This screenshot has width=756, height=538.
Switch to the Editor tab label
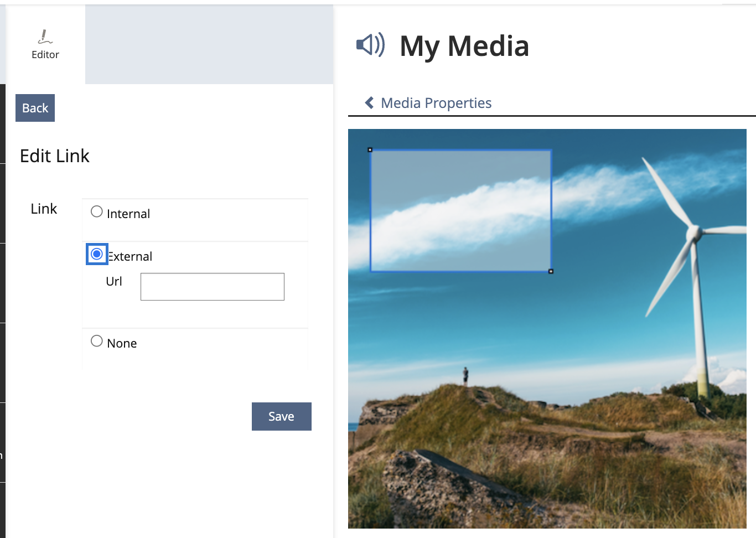coord(45,55)
